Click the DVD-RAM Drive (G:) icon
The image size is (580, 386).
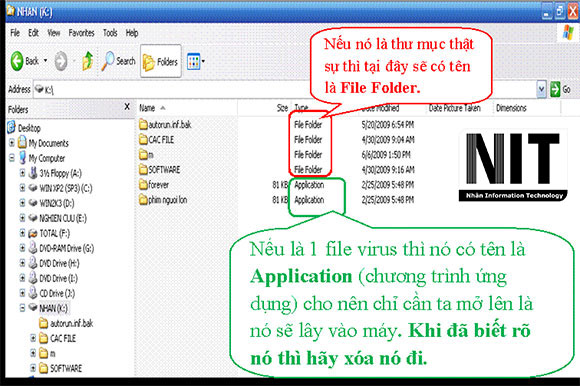[33, 248]
